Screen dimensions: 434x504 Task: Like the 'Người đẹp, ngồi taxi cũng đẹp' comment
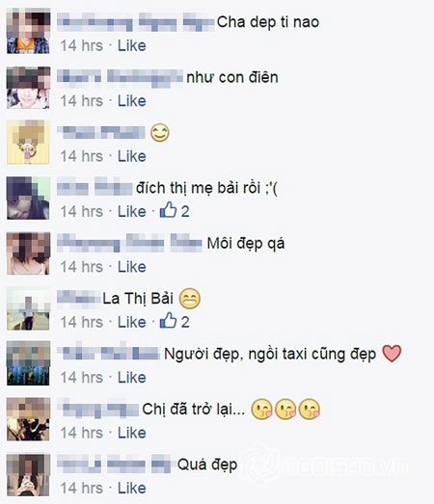(131, 378)
